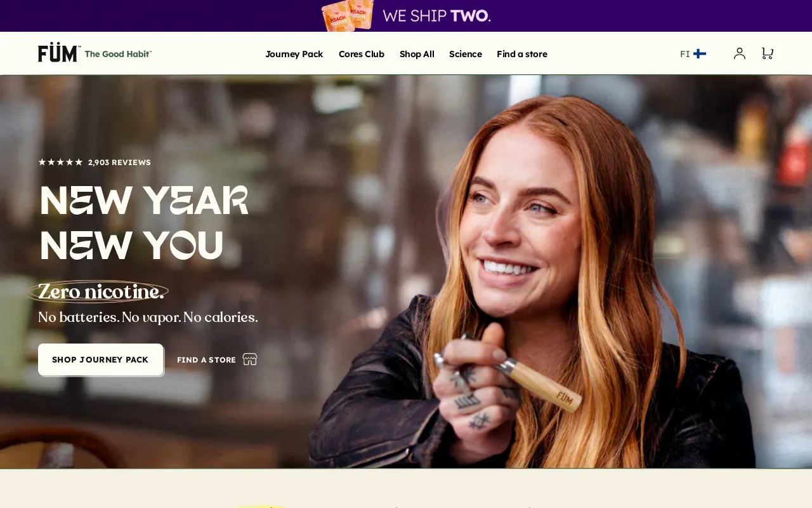The width and height of the screenshot is (812, 508).
Task: Open the 2,903 Reviews link
Action: (119, 163)
